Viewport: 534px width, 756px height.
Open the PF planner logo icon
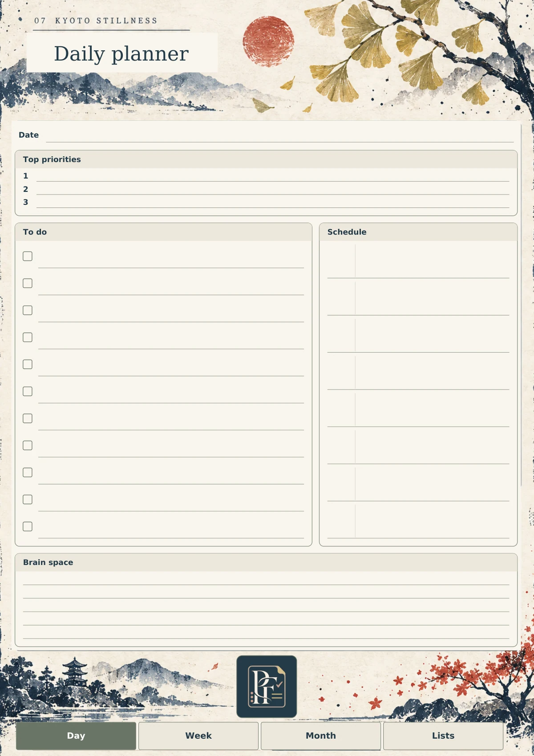point(267,686)
